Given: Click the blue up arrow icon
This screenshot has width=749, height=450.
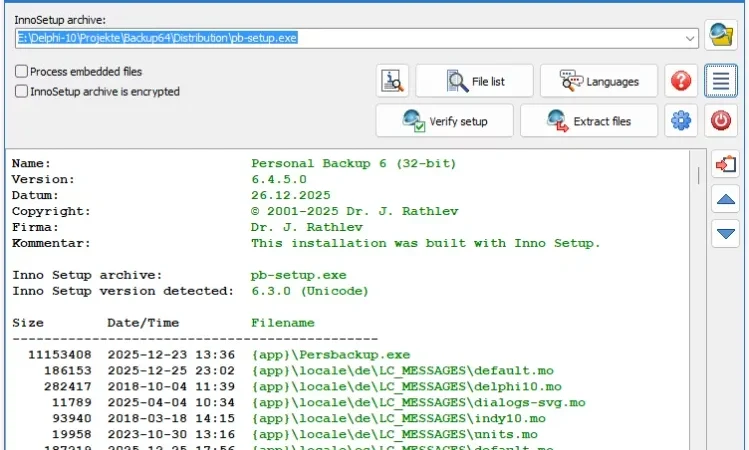Looking at the screenshot, I should pos(726,199).
